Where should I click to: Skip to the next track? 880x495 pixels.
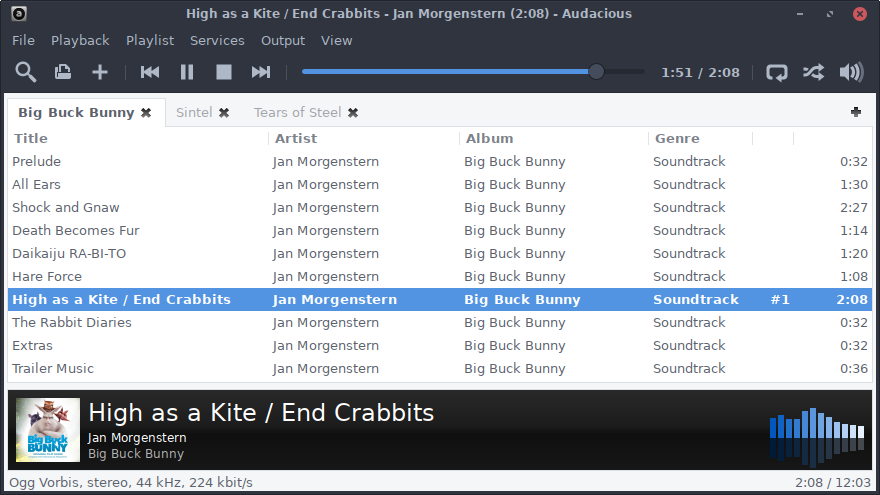pos(261,72)
